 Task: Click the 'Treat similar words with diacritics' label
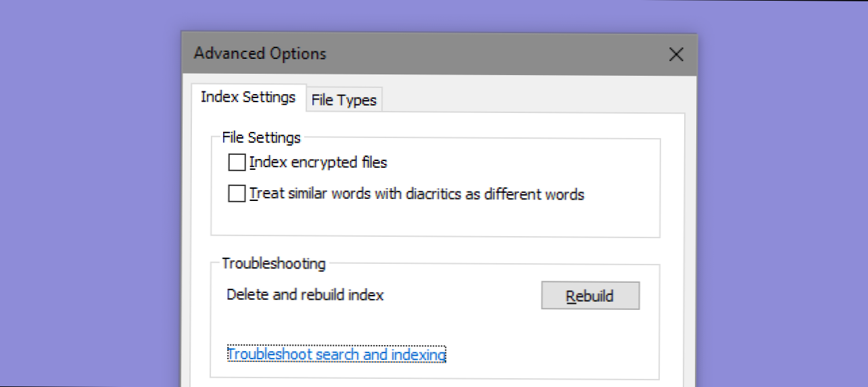(x=416, y=194)
